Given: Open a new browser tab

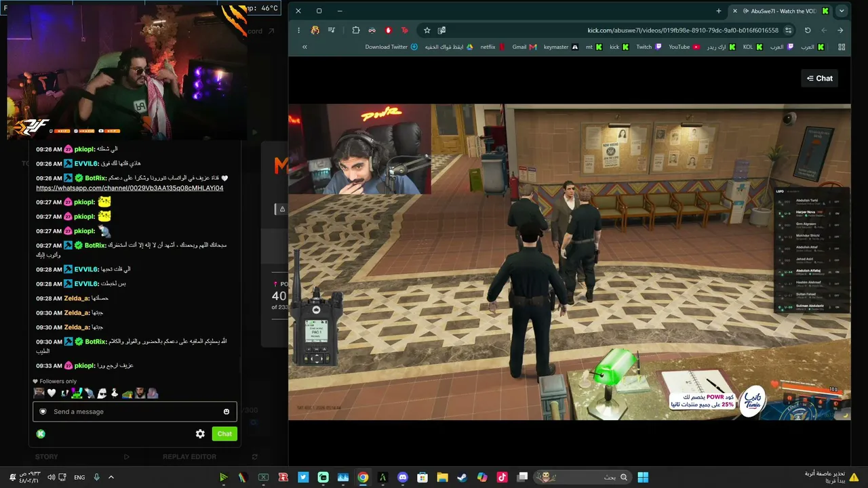Looking at the screenshot, I should point(719,11).
